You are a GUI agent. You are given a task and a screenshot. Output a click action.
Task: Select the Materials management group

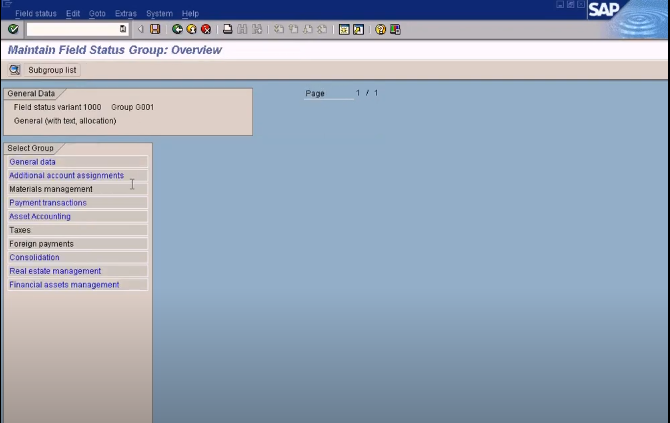point(77,189)
